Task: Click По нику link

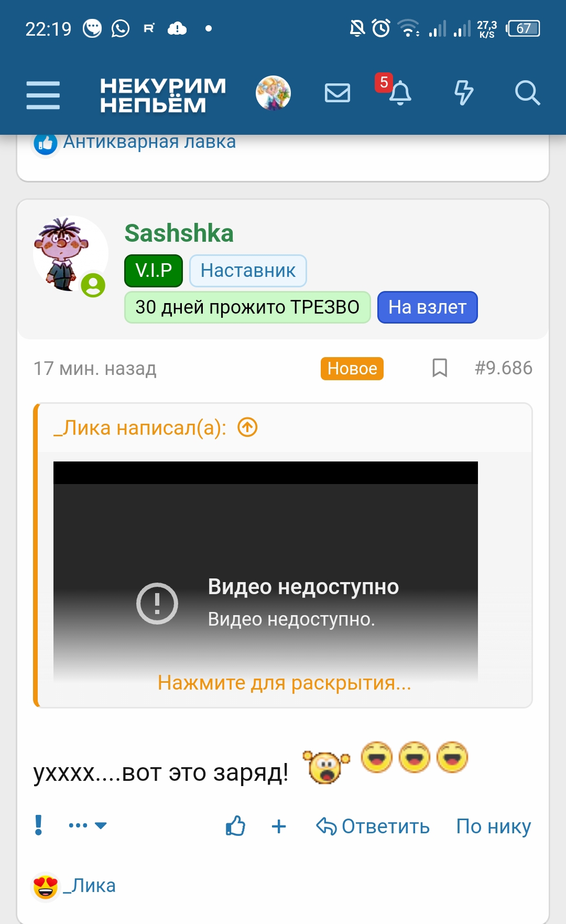Action: 494,826
